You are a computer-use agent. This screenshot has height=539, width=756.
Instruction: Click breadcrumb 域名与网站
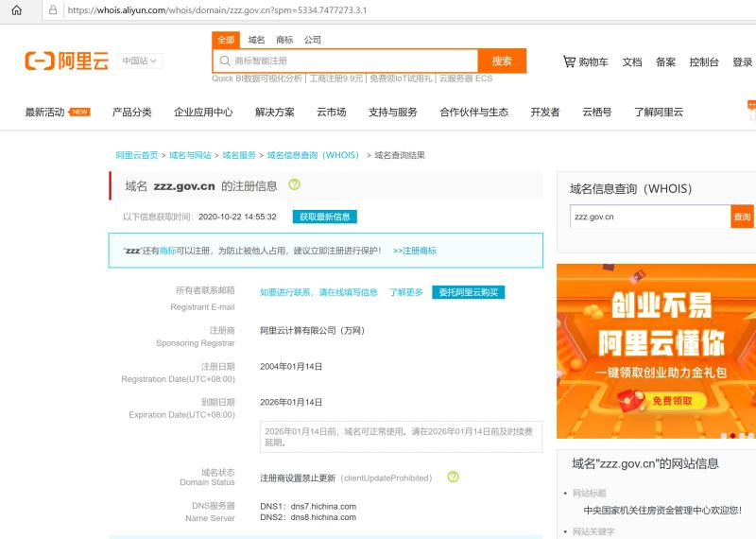click(190, 155)
